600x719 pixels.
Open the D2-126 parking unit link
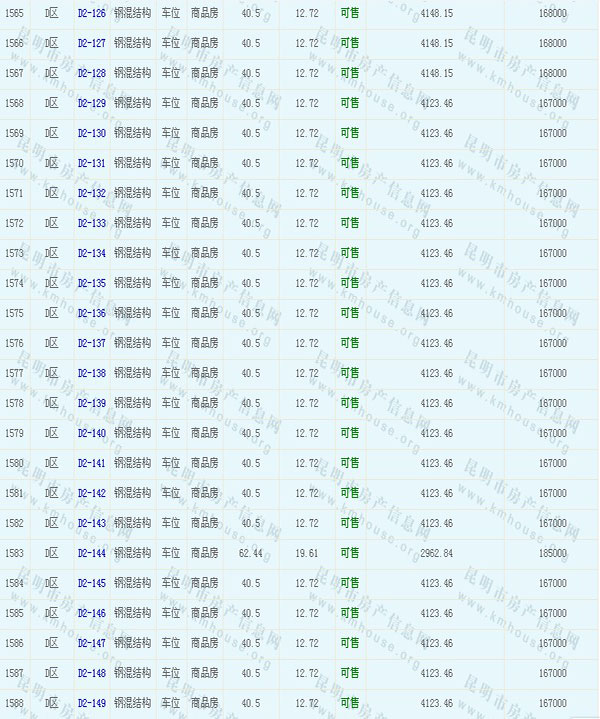tap(91, 14)
